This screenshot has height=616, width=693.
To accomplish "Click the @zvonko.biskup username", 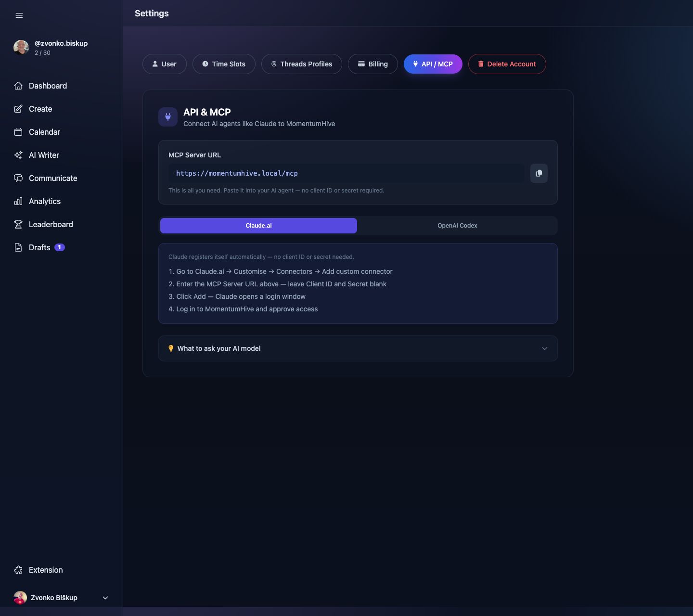I will click(61, 43).
